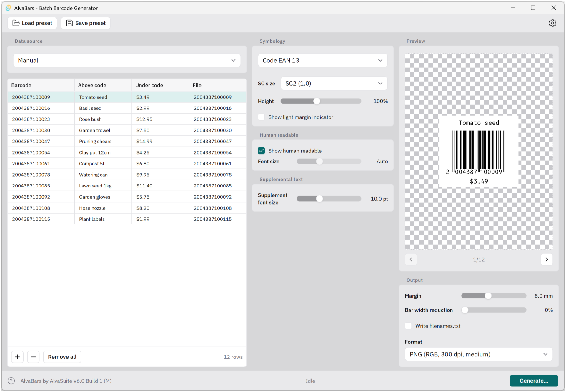Select barcode cell 2004387100009
The height and width of the screenshot is (392, 566).
point(41,97)
